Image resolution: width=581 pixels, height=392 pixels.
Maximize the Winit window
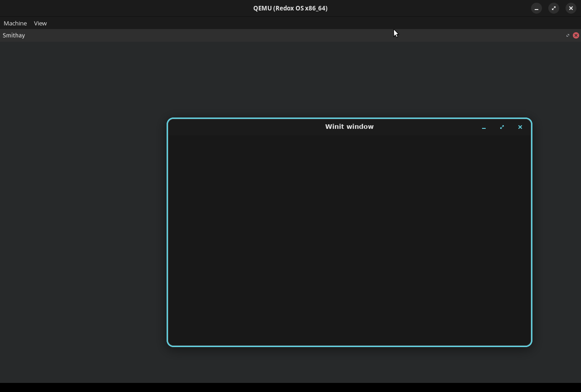502,127
